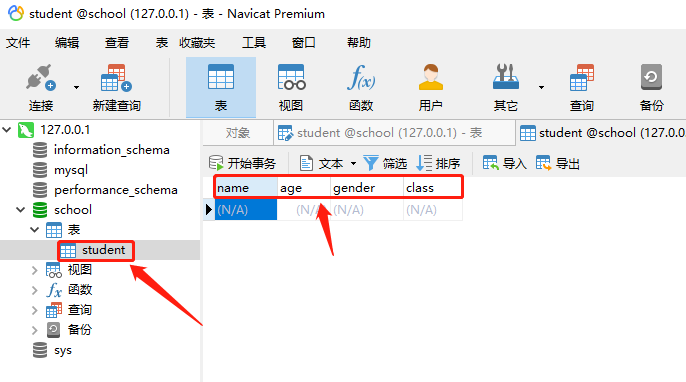Select the student table in tree
Viewport: 686px width, 382px height.
(96, 250)
